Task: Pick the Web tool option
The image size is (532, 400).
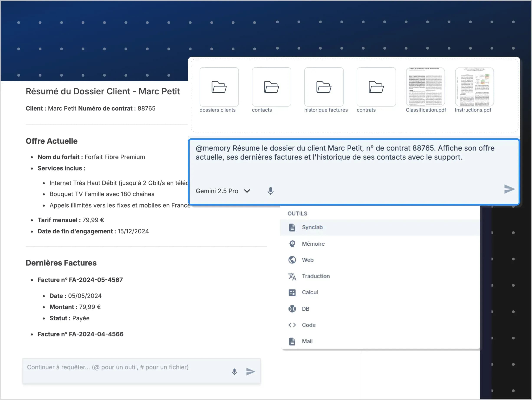Action: click(307, 260)
